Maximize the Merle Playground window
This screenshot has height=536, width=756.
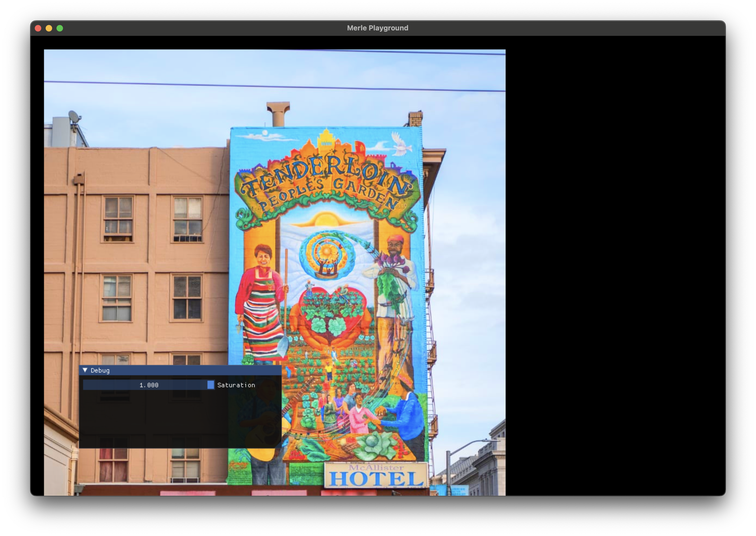tap(60, 29)
